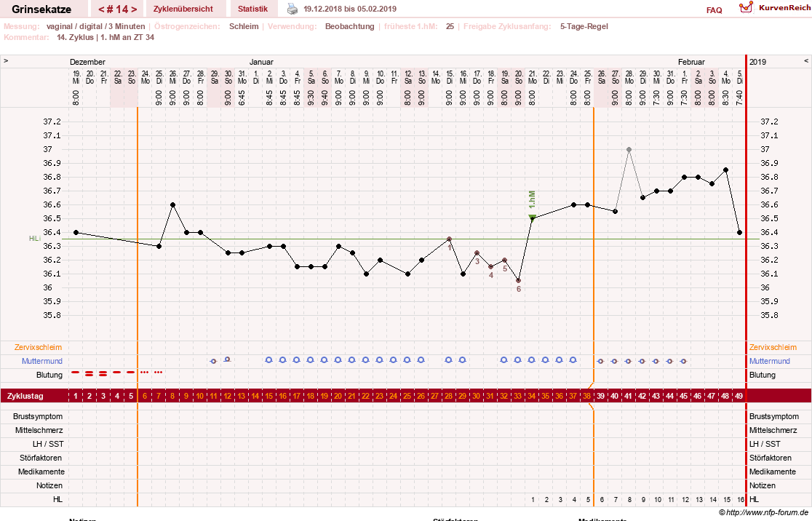Image resolution: width=812 pixels, height=521 pixels.
Task: Click cycle day 1 in Zyklustag bar
Action: tap(76, 396)
